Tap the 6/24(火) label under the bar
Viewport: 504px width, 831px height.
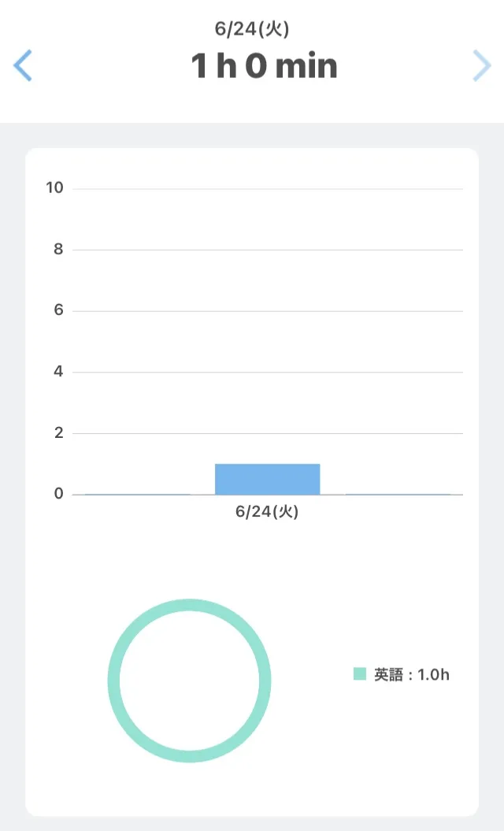[267, 512]
